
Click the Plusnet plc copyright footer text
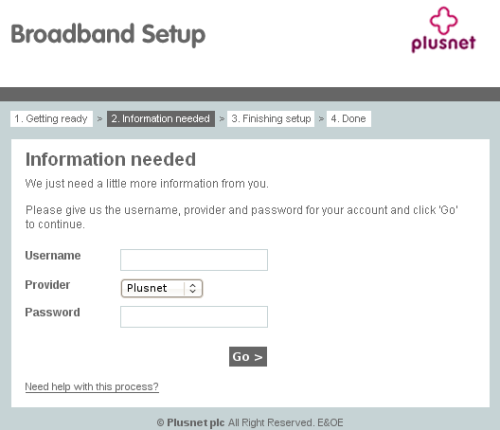coord(250,423)
